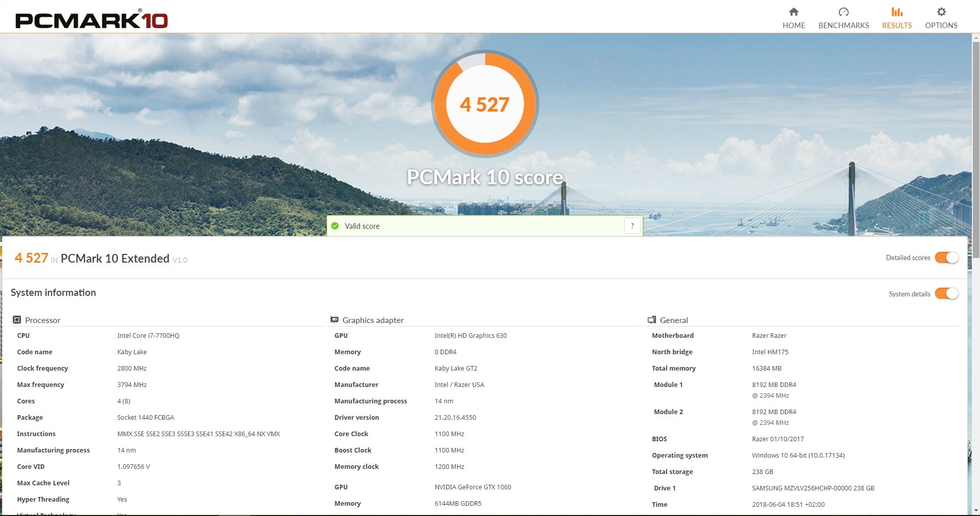Click the PCMark 10 Extended title
The image size is (980, 516).
(x=115, y=259)
